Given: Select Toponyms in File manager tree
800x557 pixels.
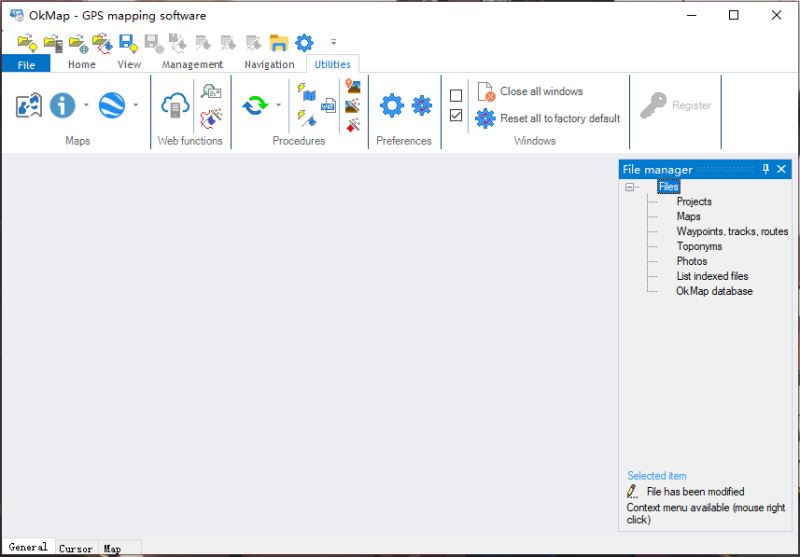Looking at the screenshot, I should 699,246.
